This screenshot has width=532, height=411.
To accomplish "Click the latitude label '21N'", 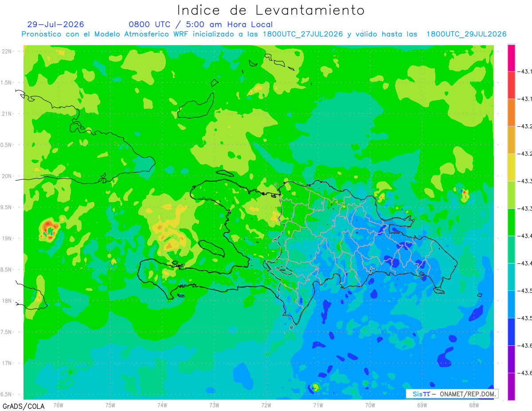I will tap(7, 114).
